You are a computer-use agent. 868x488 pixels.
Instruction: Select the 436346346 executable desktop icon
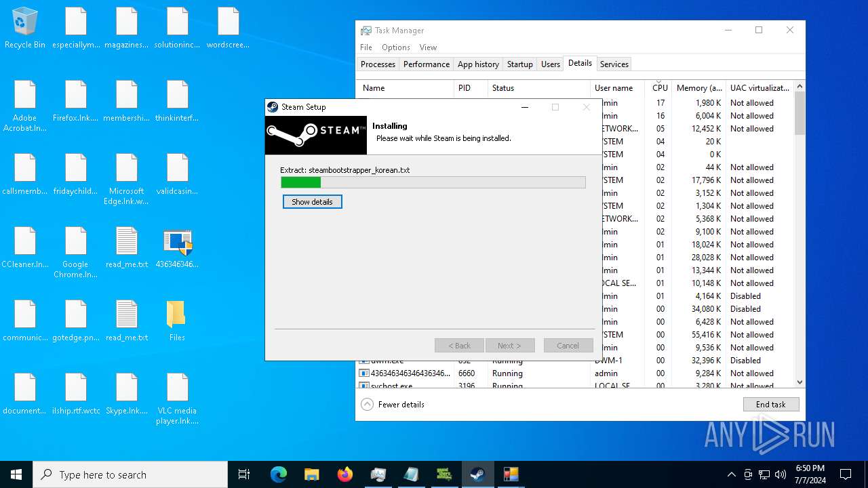pos(178,248)
